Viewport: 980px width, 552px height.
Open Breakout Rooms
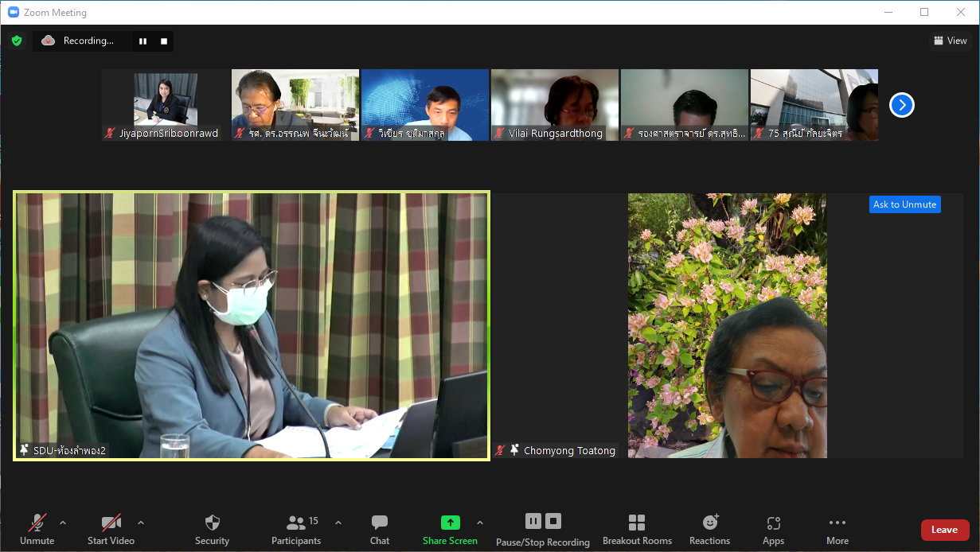tap(637, 529)
